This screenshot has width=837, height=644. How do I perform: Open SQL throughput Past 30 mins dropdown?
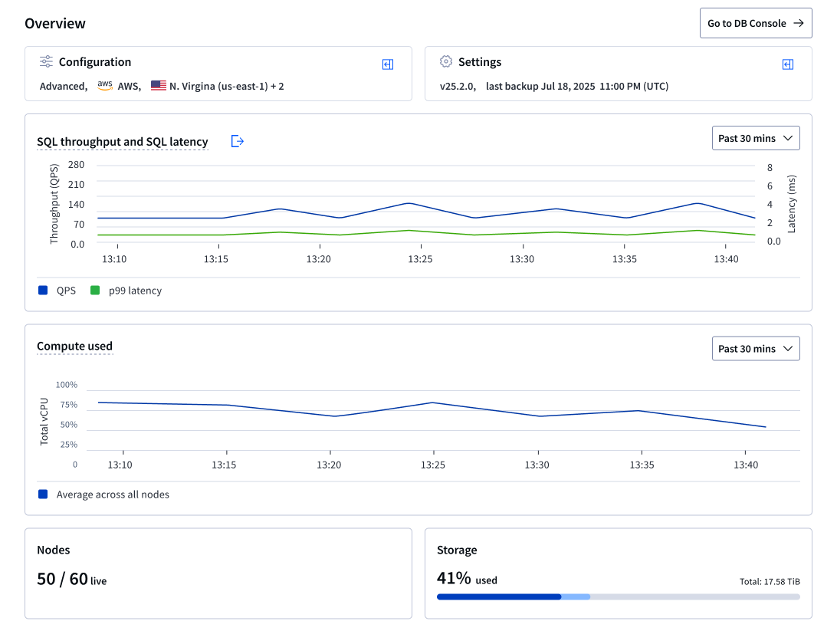755,138
